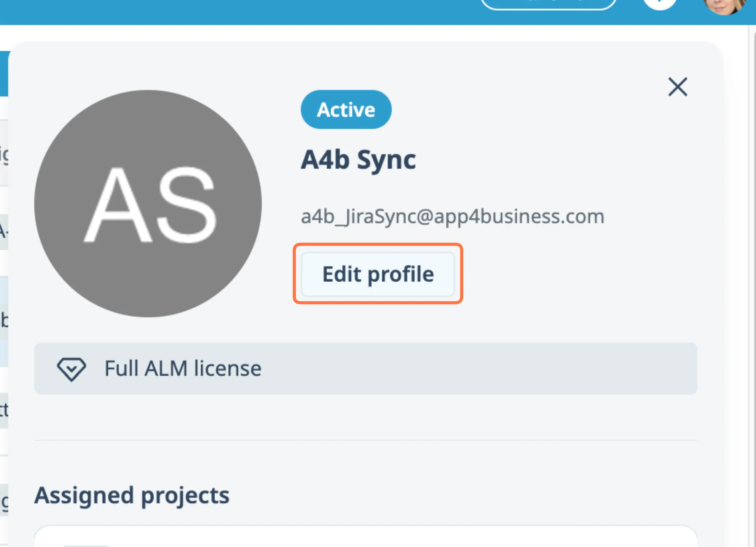
Task: Click the diamond license icon
Action: [x=71, y=369]
